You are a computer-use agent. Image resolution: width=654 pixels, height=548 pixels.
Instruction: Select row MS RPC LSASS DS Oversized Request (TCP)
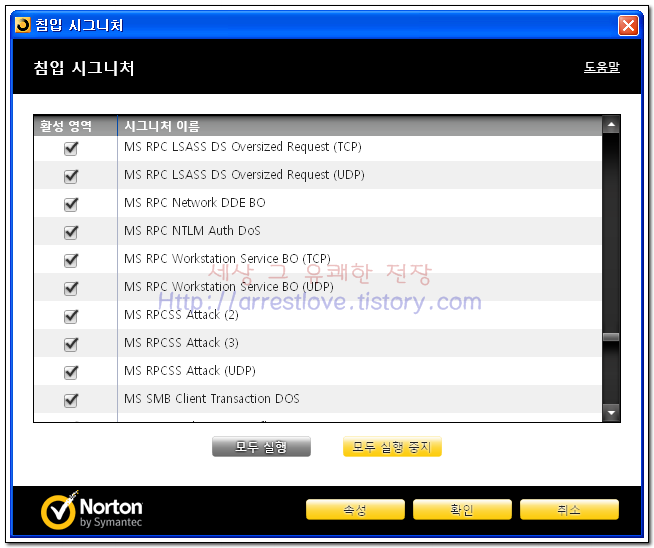(x=318, y=147)
